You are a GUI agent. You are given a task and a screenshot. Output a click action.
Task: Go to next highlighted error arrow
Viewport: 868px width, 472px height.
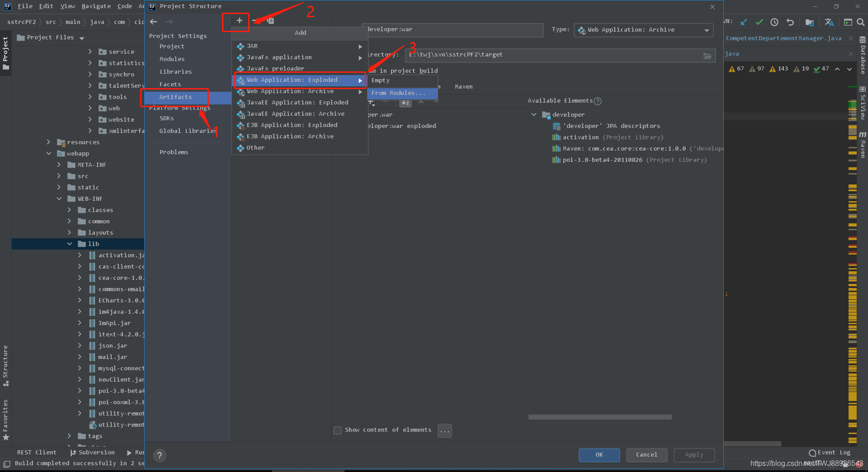[x=849, y=69]
